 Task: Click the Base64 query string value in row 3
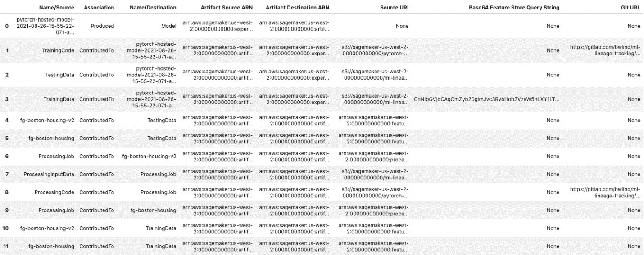[487, 99]
